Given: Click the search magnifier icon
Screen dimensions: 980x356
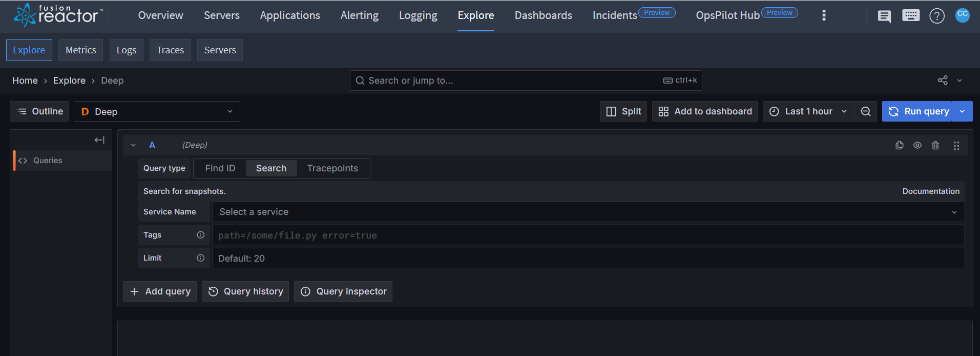Looking at the screenshot, I should (x=360, y=81).
